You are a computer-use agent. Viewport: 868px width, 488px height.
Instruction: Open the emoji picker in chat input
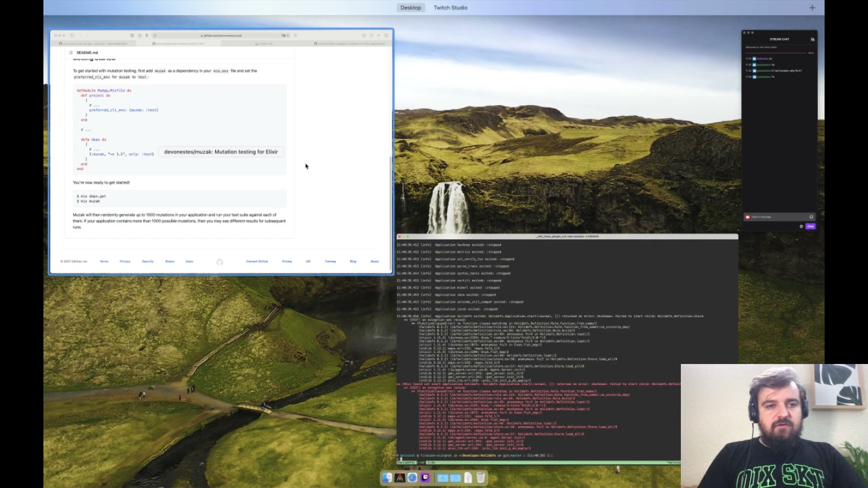[x=811, y=217]
